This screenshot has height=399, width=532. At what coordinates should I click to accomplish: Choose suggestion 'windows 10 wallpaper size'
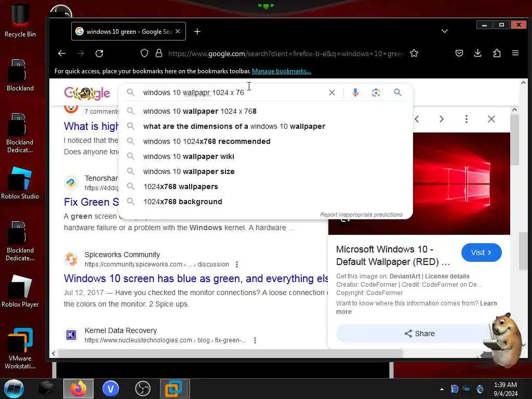click(265, 171)
